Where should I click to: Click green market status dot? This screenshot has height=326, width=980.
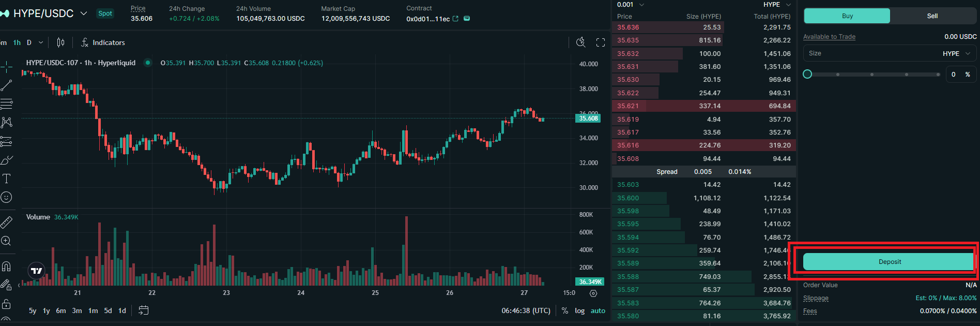pos(148,63)
